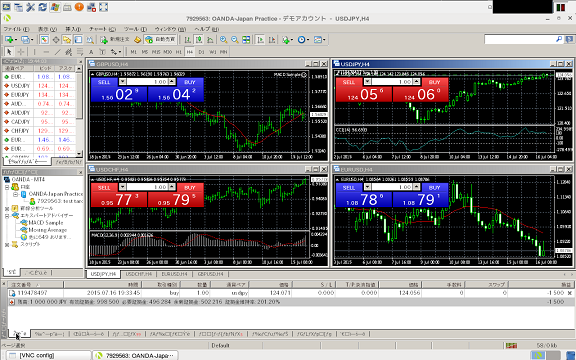
Task: Click SELL button on USDJPY chart
Action: point(349,82)
